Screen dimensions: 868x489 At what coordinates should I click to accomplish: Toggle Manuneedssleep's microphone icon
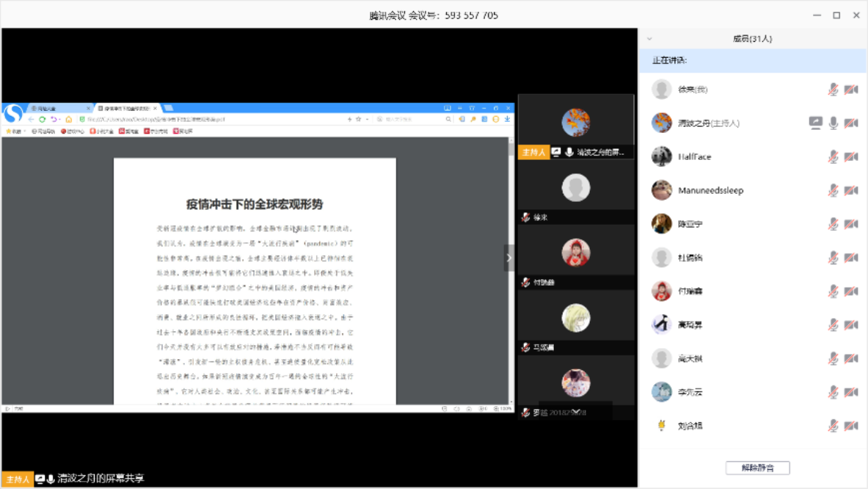click(834, 190)
